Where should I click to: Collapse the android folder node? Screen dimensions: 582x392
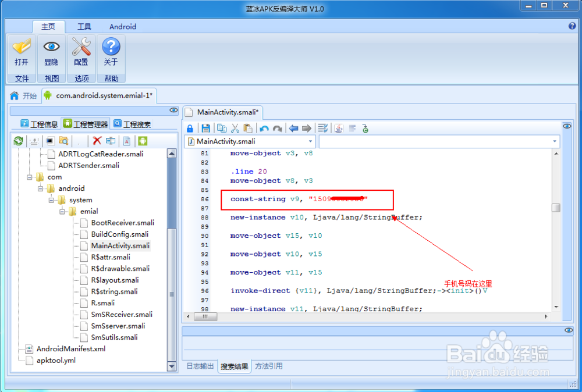(x=41, y=189)
